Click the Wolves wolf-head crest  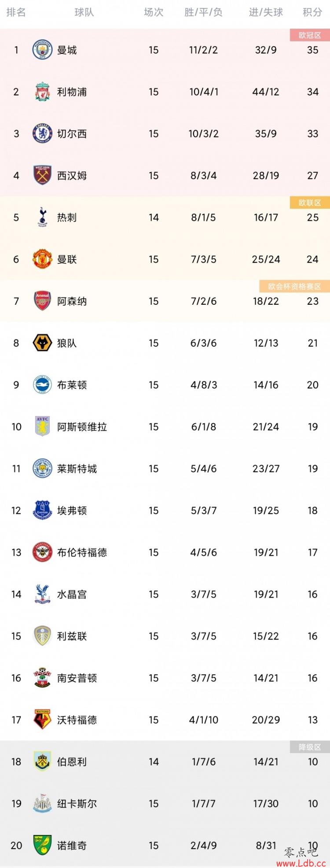coord(43,343)
